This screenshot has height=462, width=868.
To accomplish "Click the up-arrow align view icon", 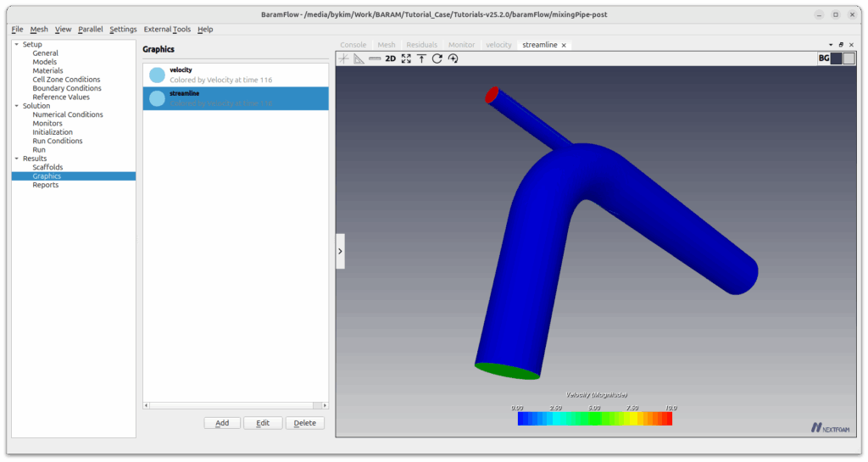I will pos(422,58).
